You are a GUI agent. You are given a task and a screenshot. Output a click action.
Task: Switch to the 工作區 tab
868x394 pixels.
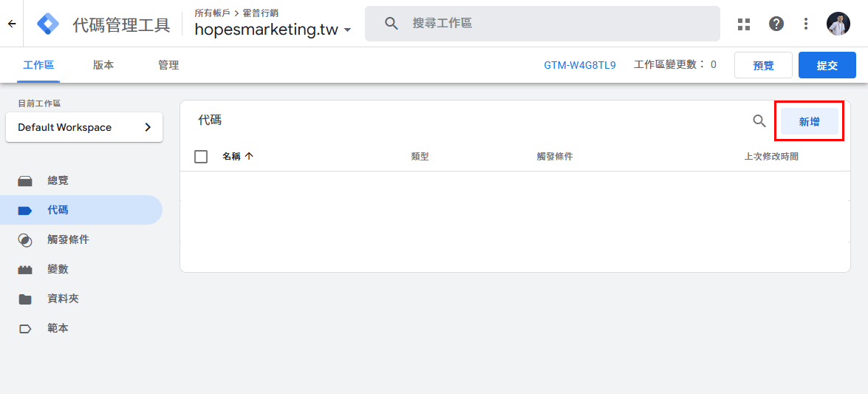[x=38, y=65]
